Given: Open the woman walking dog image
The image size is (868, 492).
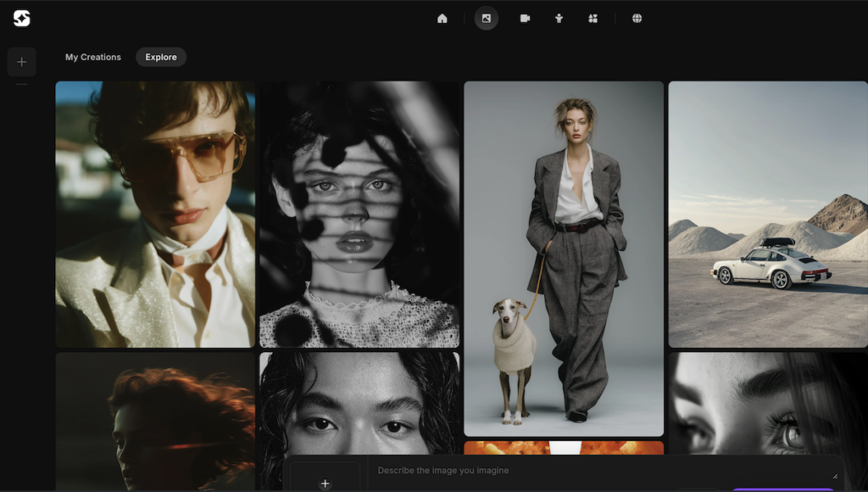Looking at the screenshot, I should [x=564, y=258].
